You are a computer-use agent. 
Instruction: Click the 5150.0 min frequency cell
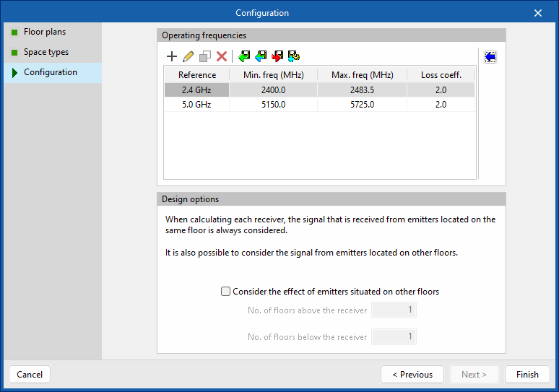coord(274,105)
